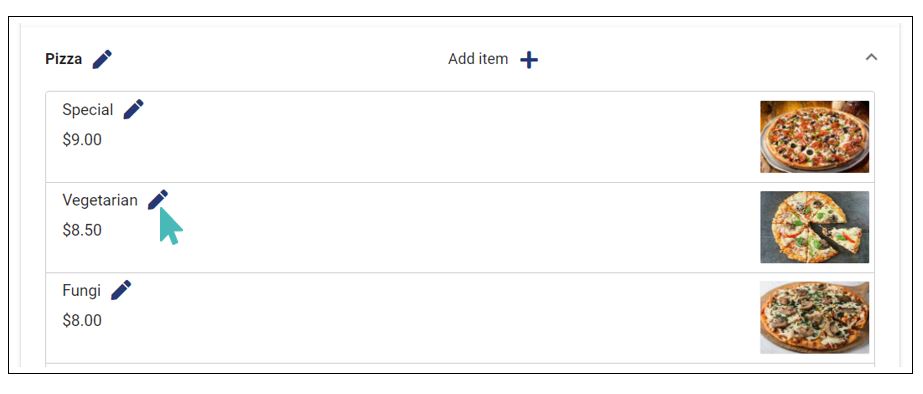
Task: Select the Vegetarian item name
Action: (100, 200)
